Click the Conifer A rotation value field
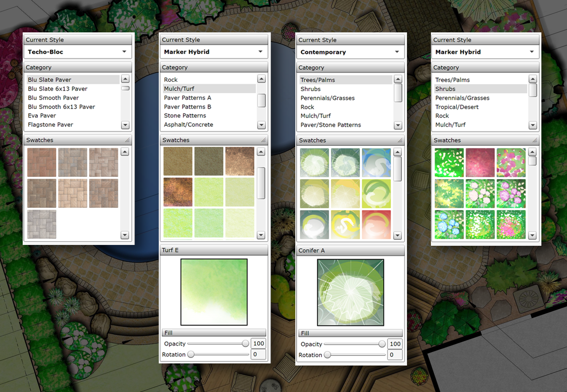 click(395, 355)
